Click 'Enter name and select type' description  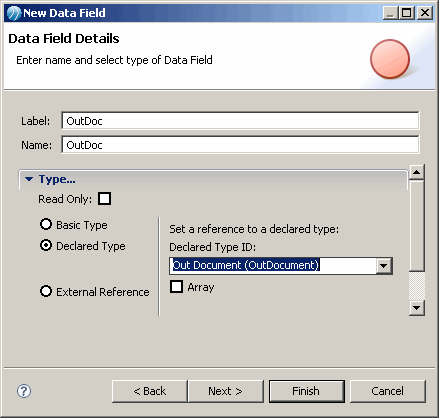(x=114, y=60)
